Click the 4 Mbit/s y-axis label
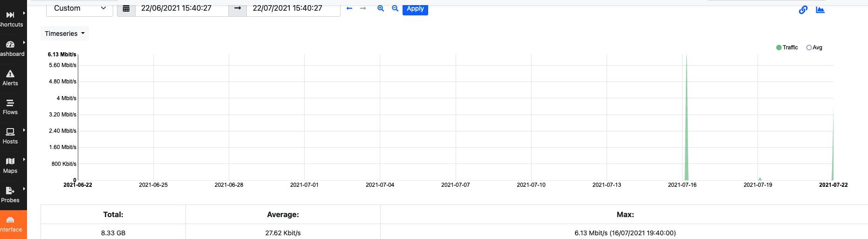The height and width of the screenshot is (239, 868). point(67,98)
